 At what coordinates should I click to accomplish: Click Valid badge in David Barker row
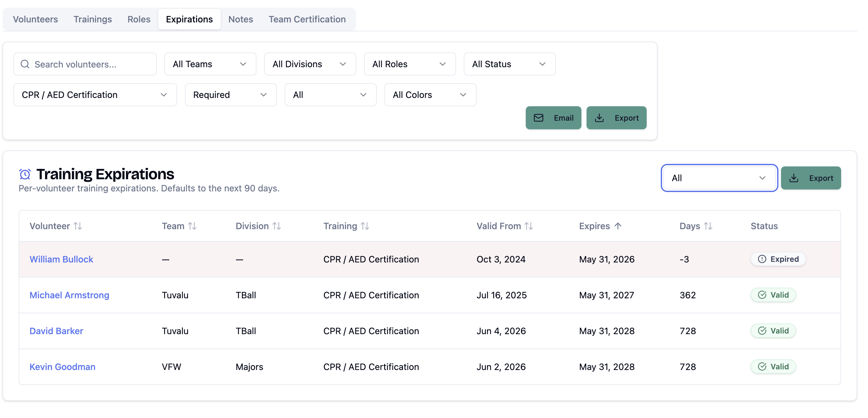pos(773,331)
